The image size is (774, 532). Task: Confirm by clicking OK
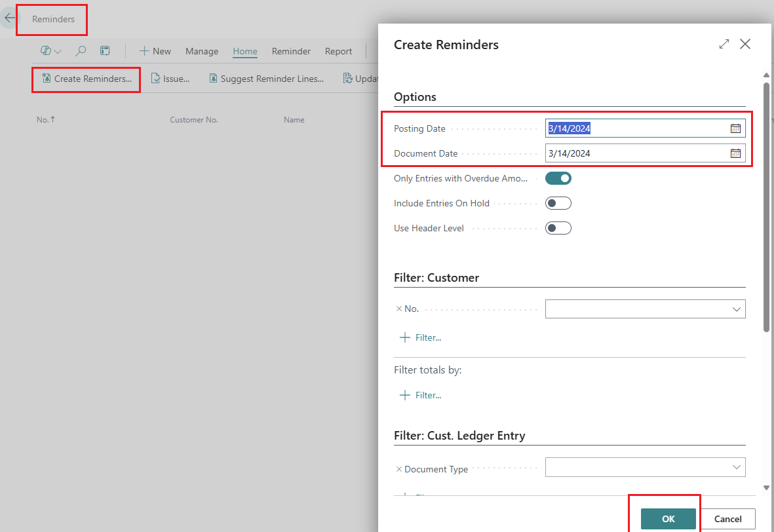667,518
